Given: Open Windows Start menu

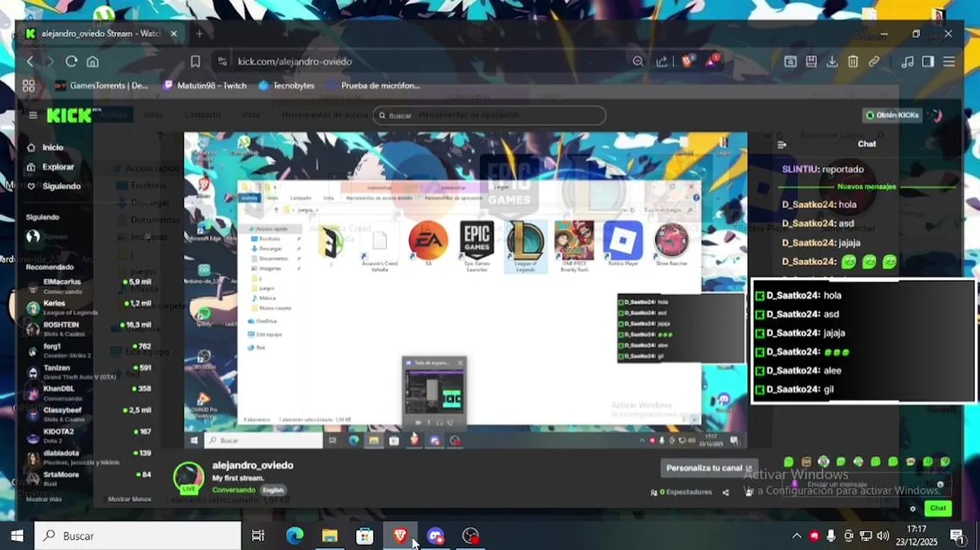Looking at the screenshot, I should (17, 536).
